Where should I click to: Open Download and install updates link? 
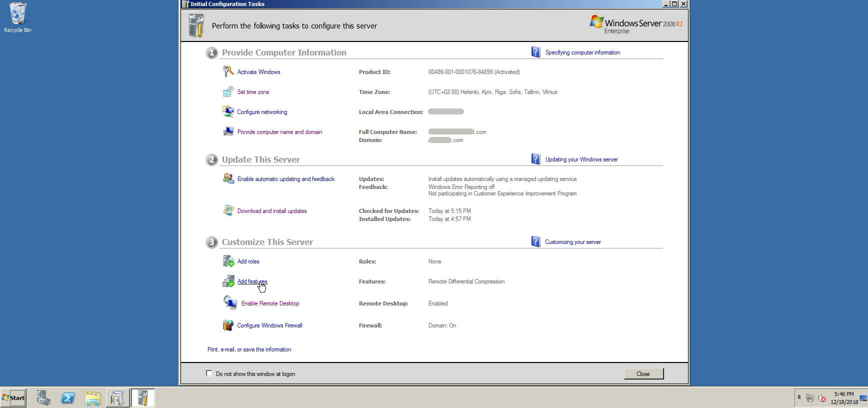pyautogui.click(x=272, y=211)
